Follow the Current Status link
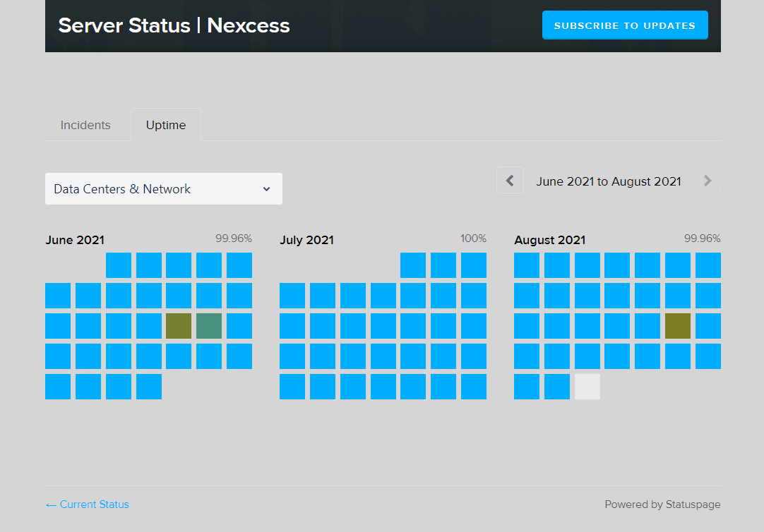Viewport: 764px width, 532px height. click(x=88, y=504)
